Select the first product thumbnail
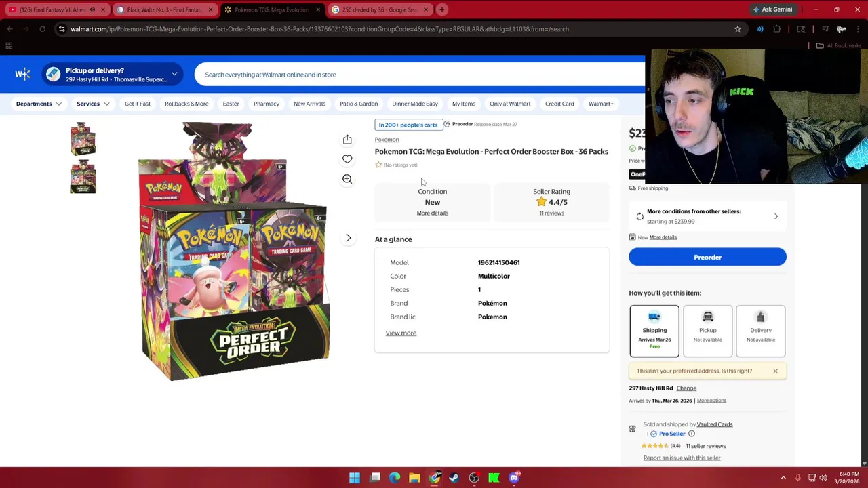 tap(83, 139)
